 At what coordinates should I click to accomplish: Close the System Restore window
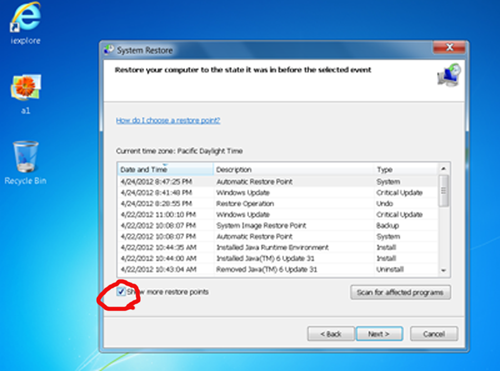(449, 48)
